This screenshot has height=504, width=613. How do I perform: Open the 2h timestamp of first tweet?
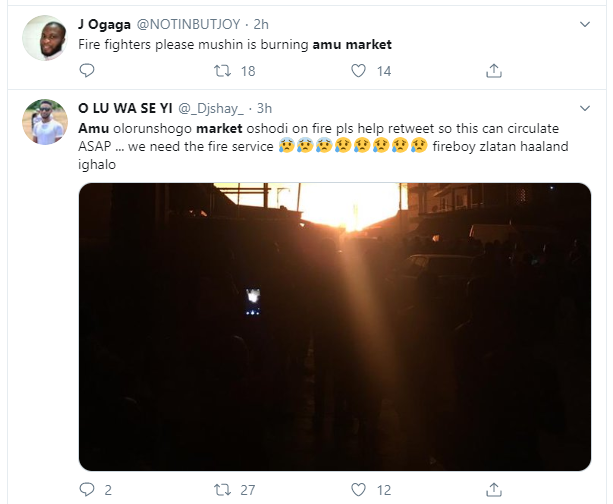coord(261,24)
